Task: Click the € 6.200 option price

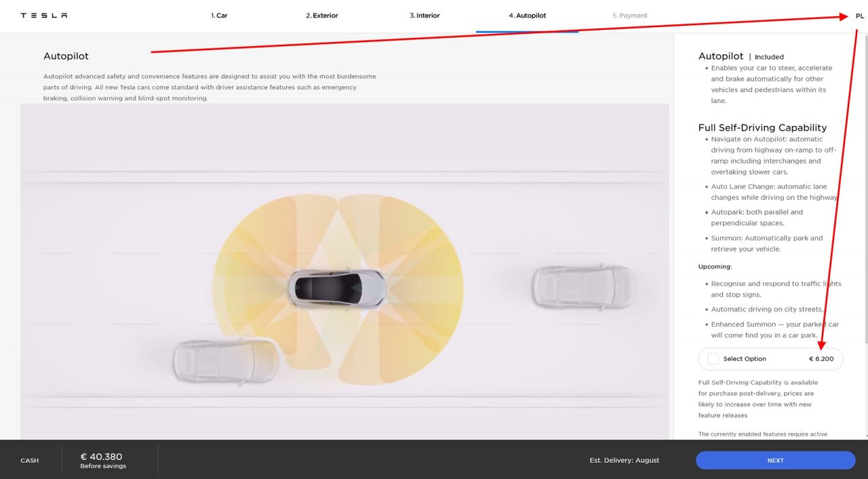Action: 821,359
